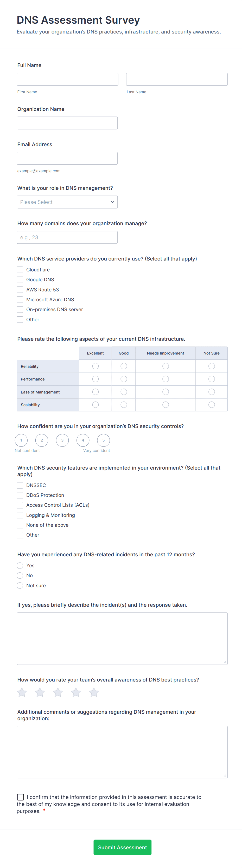The image size is (242, 868).
Task: Focus the Email Address field
Action: coord(67,158)
